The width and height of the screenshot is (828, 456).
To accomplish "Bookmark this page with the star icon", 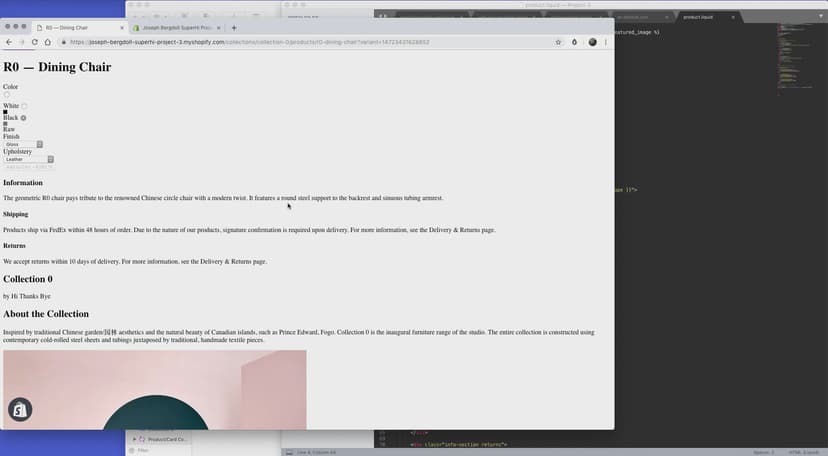I will 559,42.
